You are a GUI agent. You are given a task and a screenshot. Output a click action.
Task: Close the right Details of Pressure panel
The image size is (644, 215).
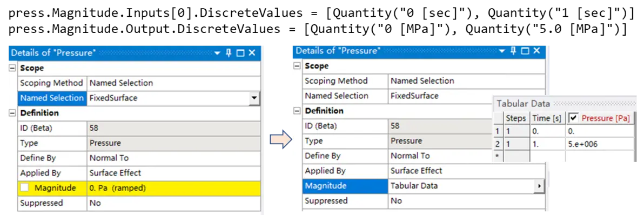click(537, 51)
